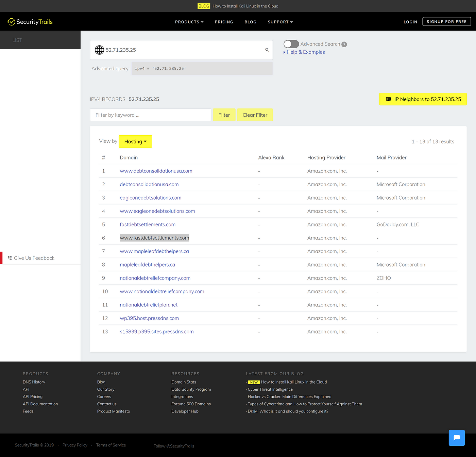Open fastdebtsettlements.com row 5 link

tap(148, 224)
